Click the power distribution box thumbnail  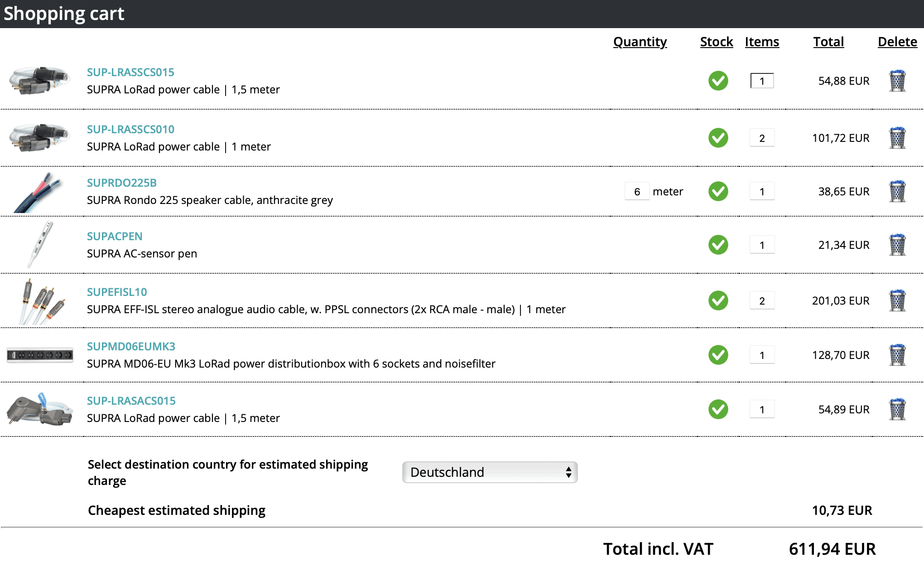[x=40, y=355]
